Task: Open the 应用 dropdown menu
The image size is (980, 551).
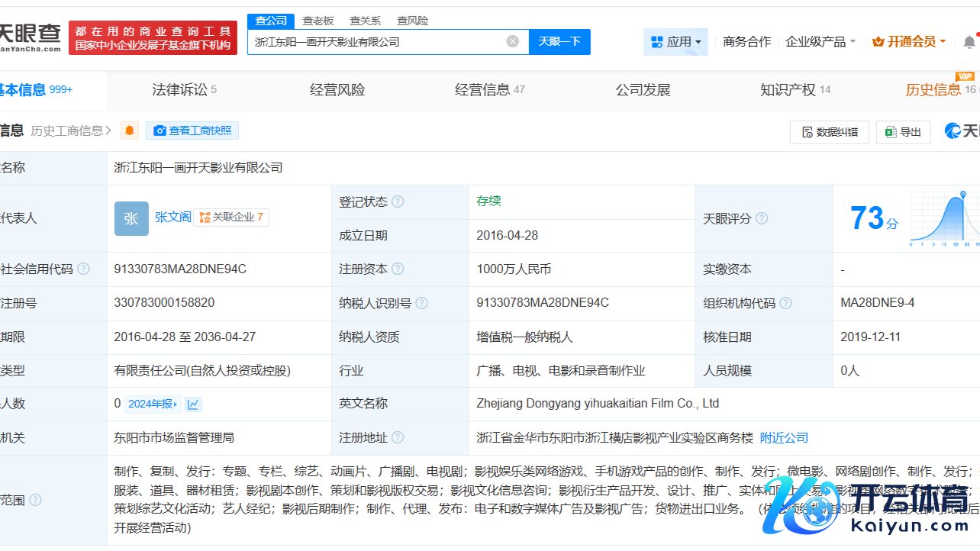Action: 675,42
